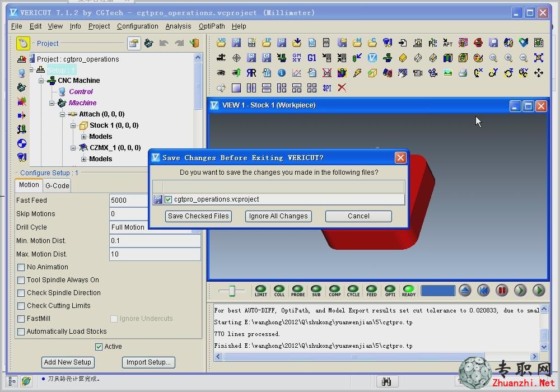The height and width of the screenshot is (392, 560).
Task: Switch to the Motion tab
Action: 29,185
